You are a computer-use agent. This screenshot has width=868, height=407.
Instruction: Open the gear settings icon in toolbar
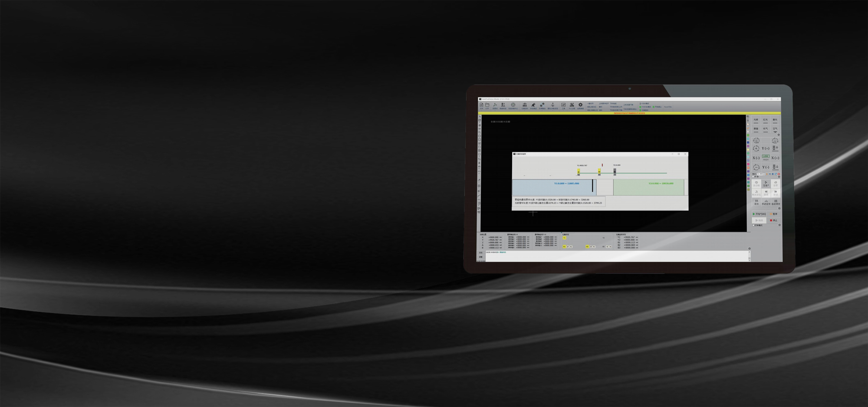[x=580, y=105]
